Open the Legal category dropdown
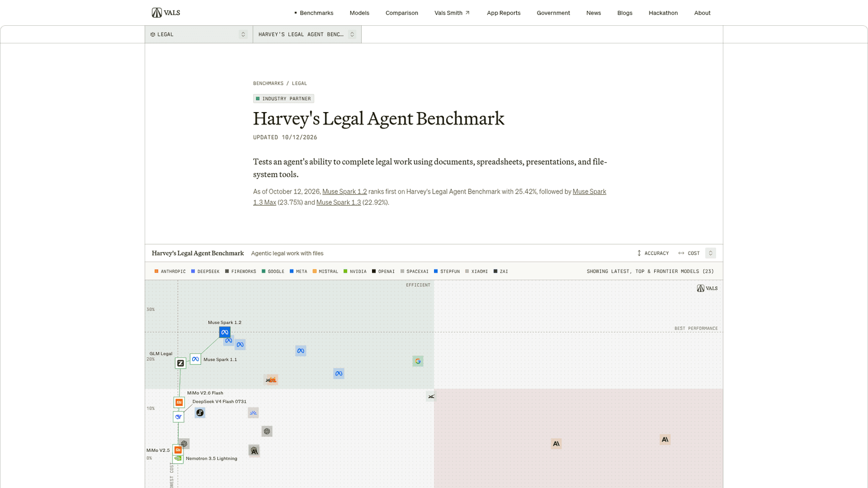The width and height of the screenshot is (868, 488). click(199, 35)
